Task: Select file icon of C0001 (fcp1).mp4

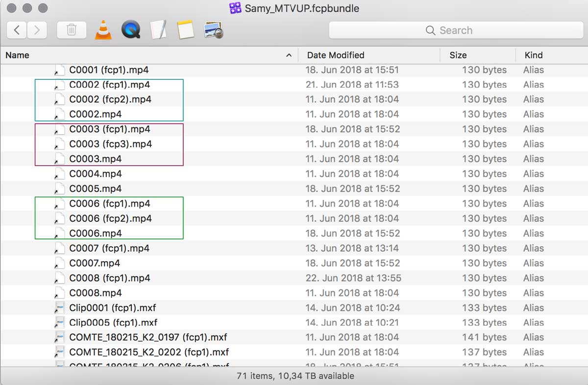Action: [x=59, y=70]
